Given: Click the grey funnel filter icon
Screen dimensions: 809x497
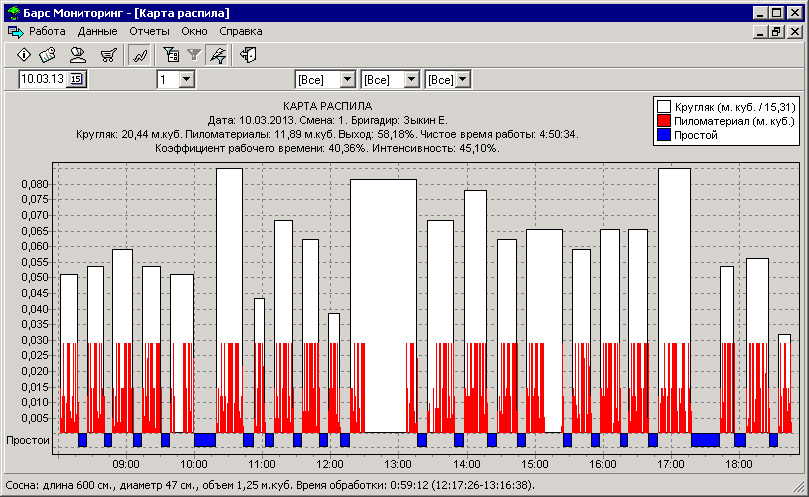Looking at the screenshot, I should [194, 55].
